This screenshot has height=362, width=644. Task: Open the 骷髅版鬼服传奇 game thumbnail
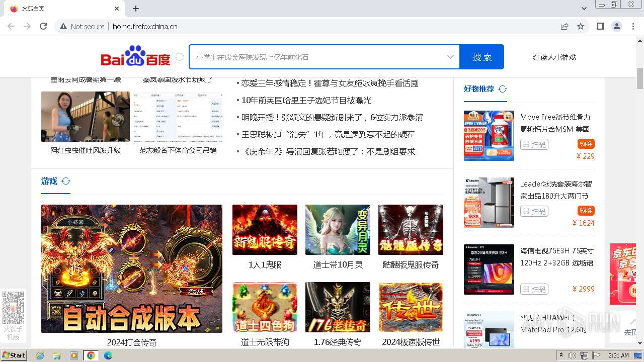[411, 230]
